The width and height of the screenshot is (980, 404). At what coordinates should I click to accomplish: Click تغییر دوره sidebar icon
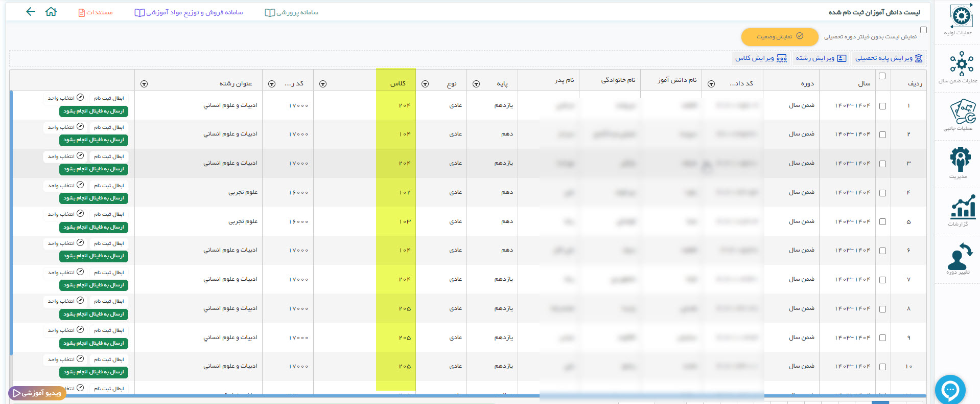coord(960,256)
